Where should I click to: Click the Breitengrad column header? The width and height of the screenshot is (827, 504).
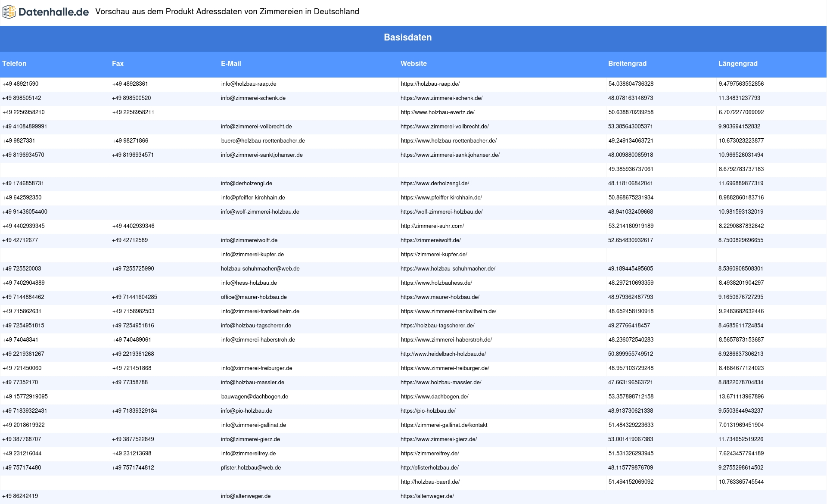[x=627, y=64]
